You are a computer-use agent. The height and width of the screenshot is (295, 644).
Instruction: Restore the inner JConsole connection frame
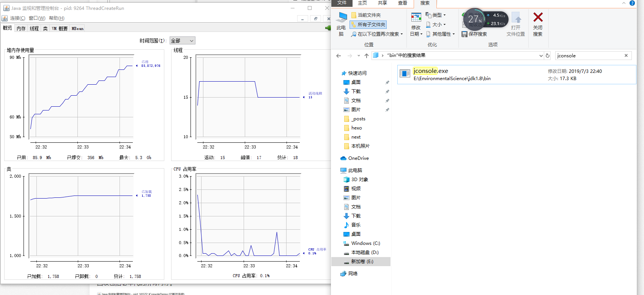coord(315,19)
